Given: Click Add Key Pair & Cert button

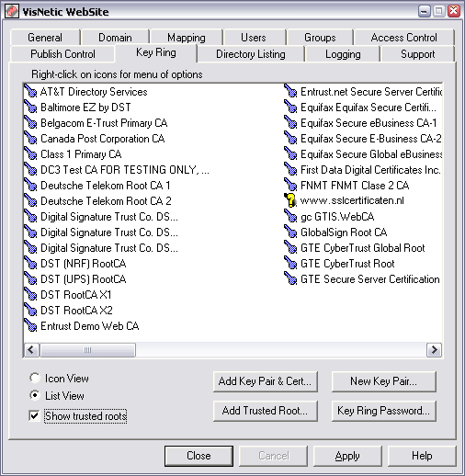Looking at the screenshot, I should coord(266,381).
